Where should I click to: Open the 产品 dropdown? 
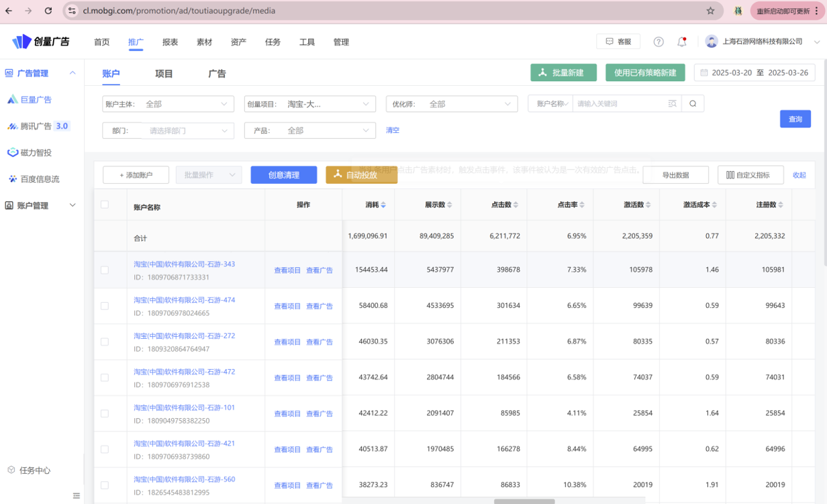pos(310,130)
